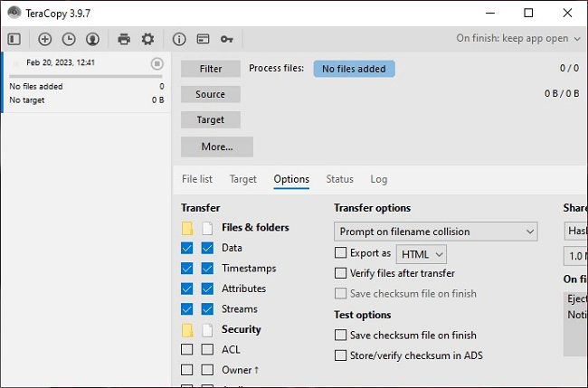Screen dimensions: 588x388
Task: Maximize the TeraCopy window
Action: tap(528, 13)
